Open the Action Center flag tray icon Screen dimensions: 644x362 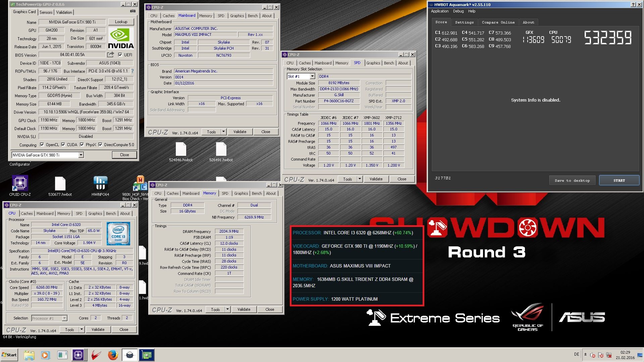(x=600, y=355)
